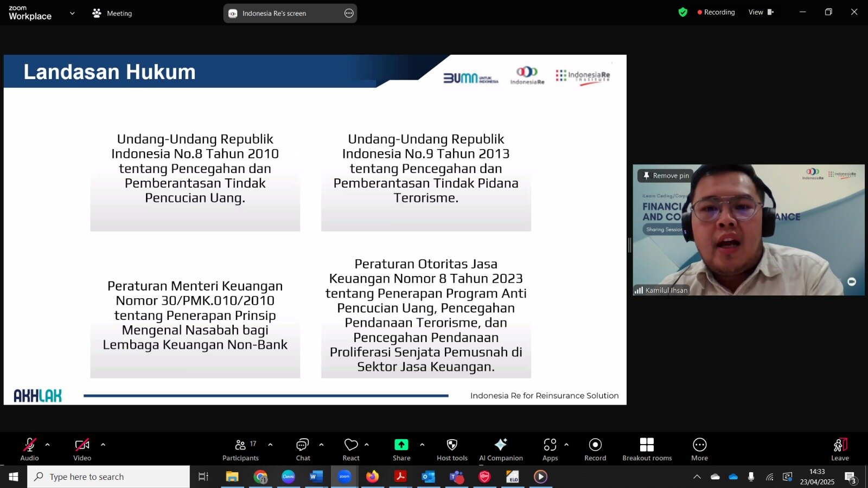Open Task View in taskbar
This screenshot has width=868, height=488.
click(203, 477)
